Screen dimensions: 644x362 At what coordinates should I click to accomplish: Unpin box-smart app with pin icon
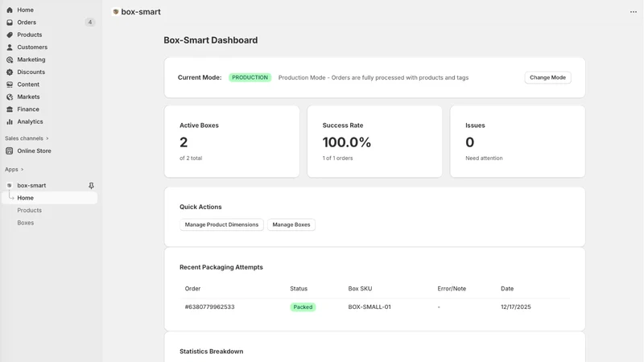tap(91, 186)
